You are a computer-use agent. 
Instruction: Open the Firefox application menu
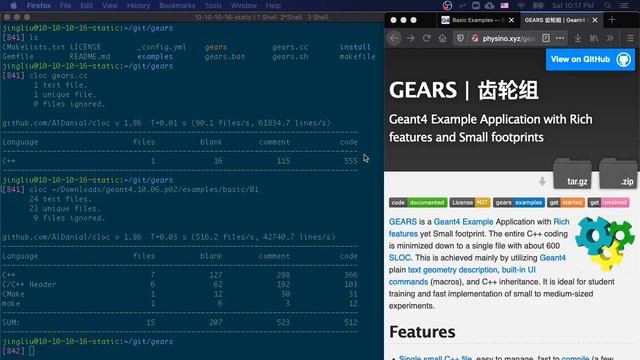click(39, 5)
